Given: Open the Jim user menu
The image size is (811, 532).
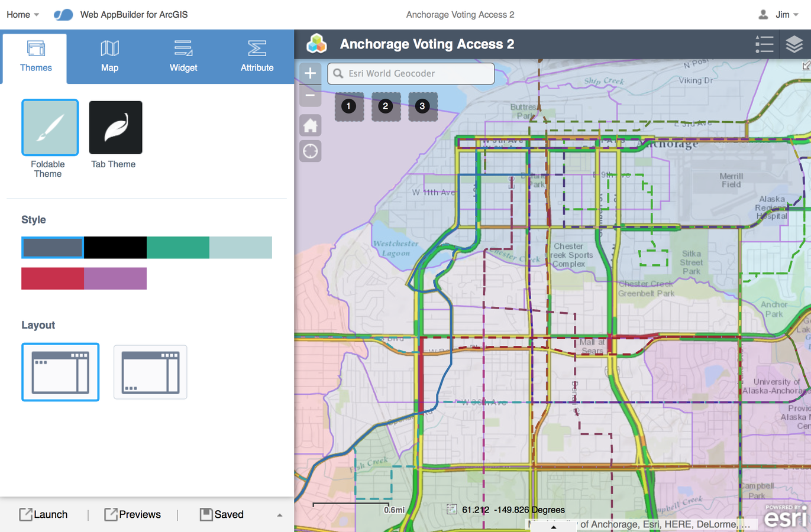Looking at the screenshot, I should [x=787, y=15].
